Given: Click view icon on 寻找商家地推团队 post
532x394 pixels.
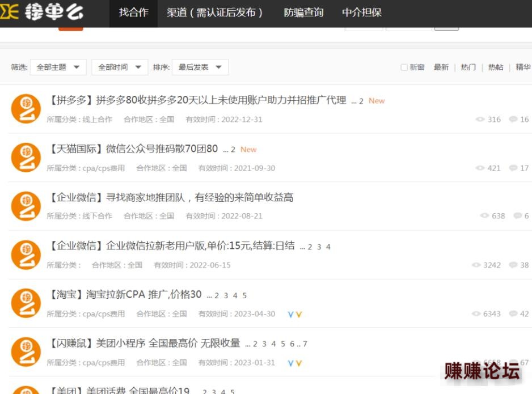Looking at the screenshot, I should coord(484,215).
